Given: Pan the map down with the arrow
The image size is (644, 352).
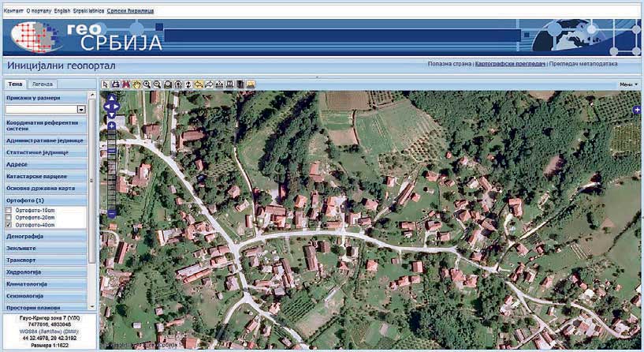Looking at the screenshot, I should (x=111, y=114).
